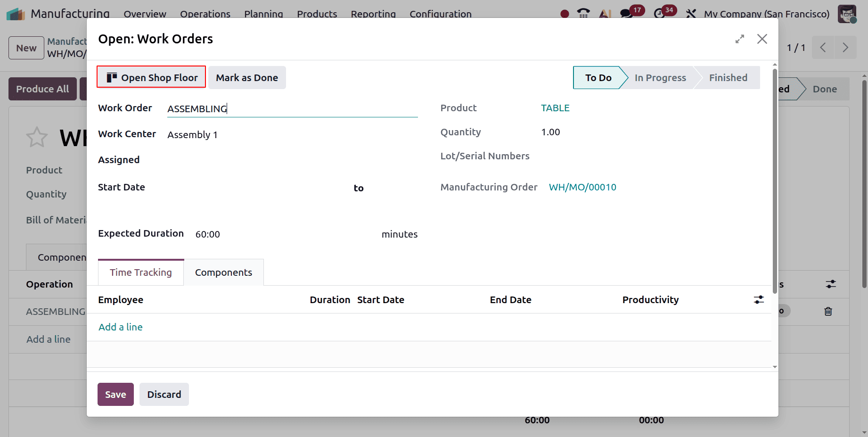Click the company switcher My Company (San Francisco)
This screenshot has height=437, width=868.
[x=767, y=14]
